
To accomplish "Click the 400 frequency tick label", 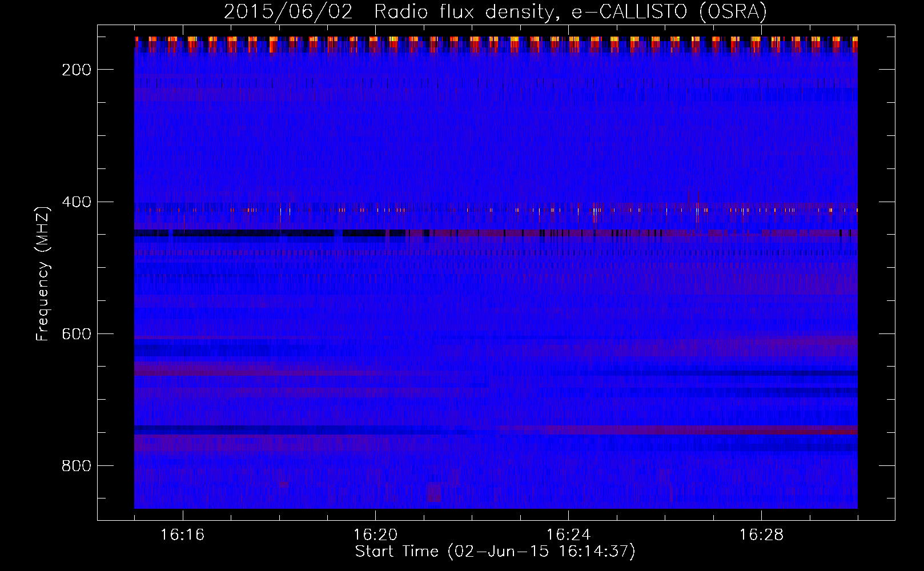I will point(77,202).
